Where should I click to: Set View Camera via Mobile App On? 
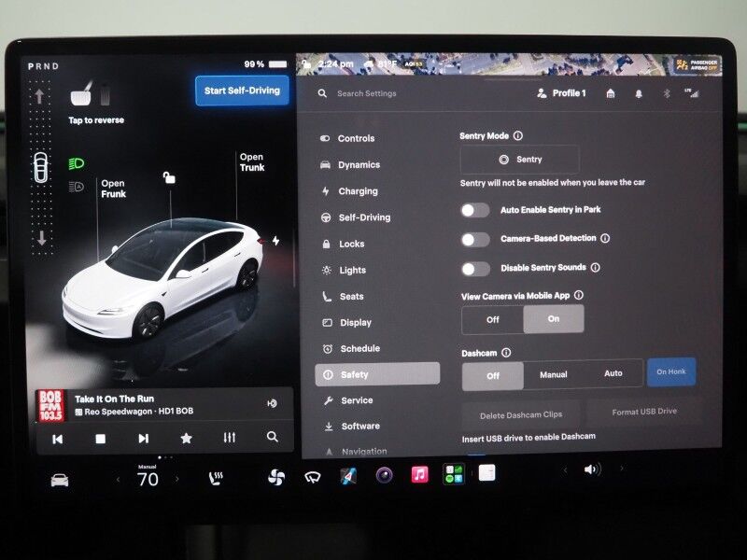coord(553,318)
